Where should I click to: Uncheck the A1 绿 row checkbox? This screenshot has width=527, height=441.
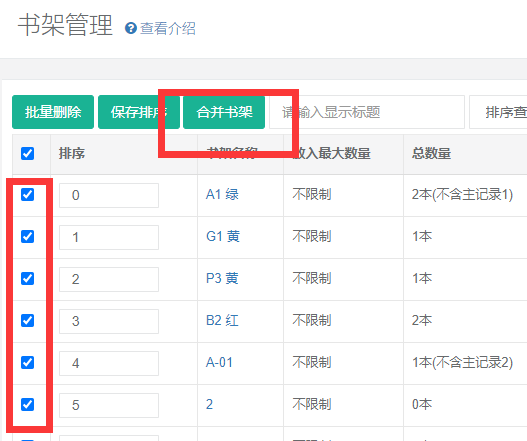[x=28, y=195]
